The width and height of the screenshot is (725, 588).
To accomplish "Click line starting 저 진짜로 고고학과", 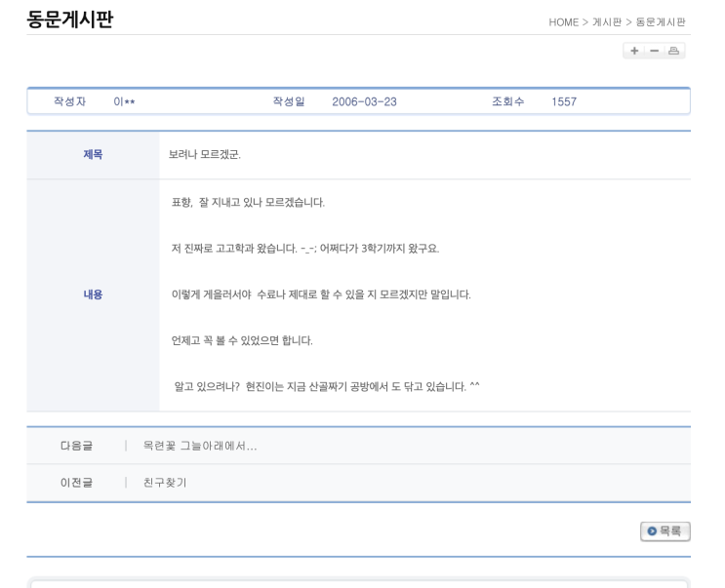I will point(305,249).
